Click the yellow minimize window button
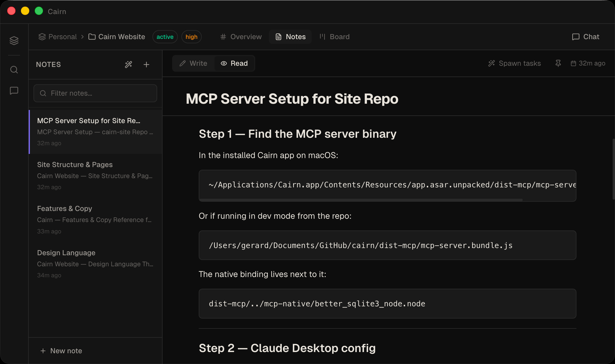Image resolution: width=615 pixels, height=364 pixels. 25,11
